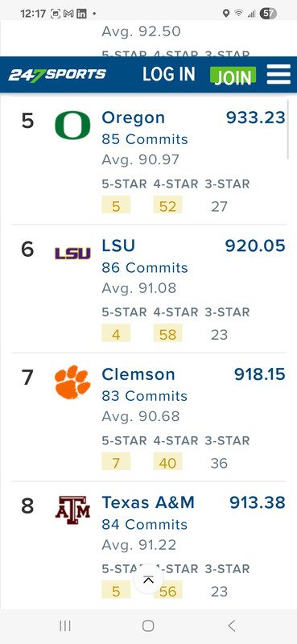Select Clemson's 4-star count of 40
This screenshot has width=297, height=644.
tap(168, 461)
